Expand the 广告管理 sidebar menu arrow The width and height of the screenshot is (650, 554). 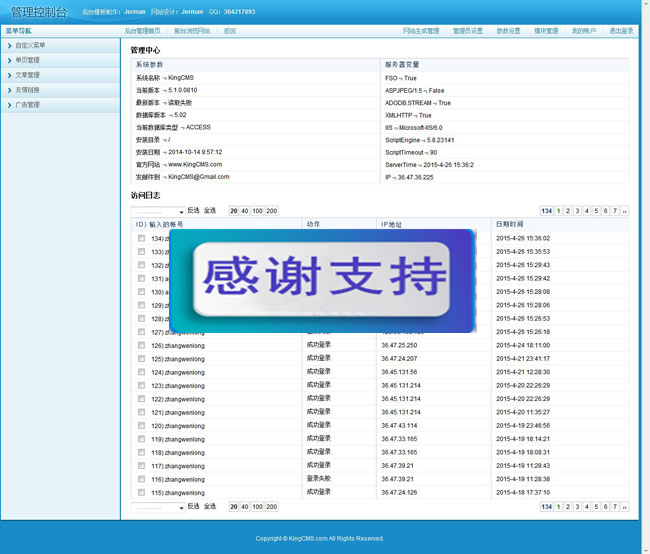(x=10, y=105)
